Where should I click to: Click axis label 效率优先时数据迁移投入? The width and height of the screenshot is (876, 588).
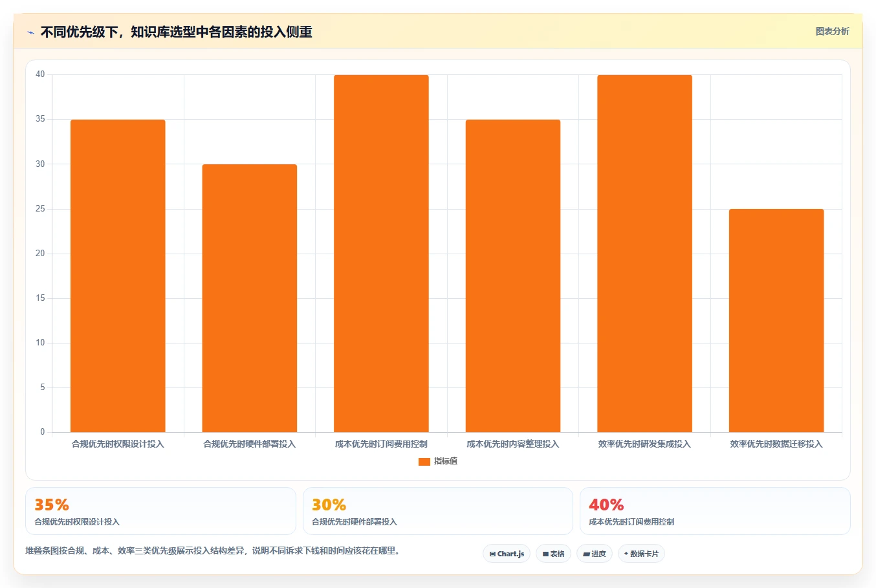(x=776, y=444)
